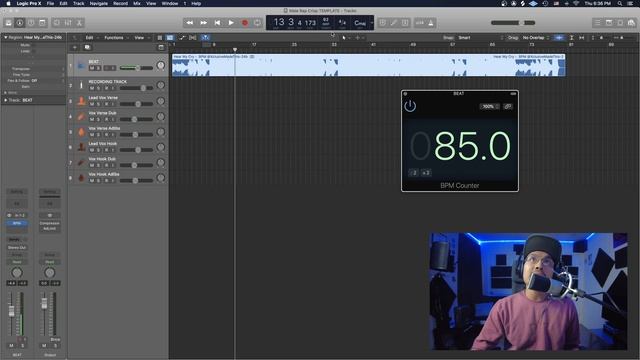Record-enable the Lead Vox Verse track
This screenshot has height=360, width=640.
point(107,104)
